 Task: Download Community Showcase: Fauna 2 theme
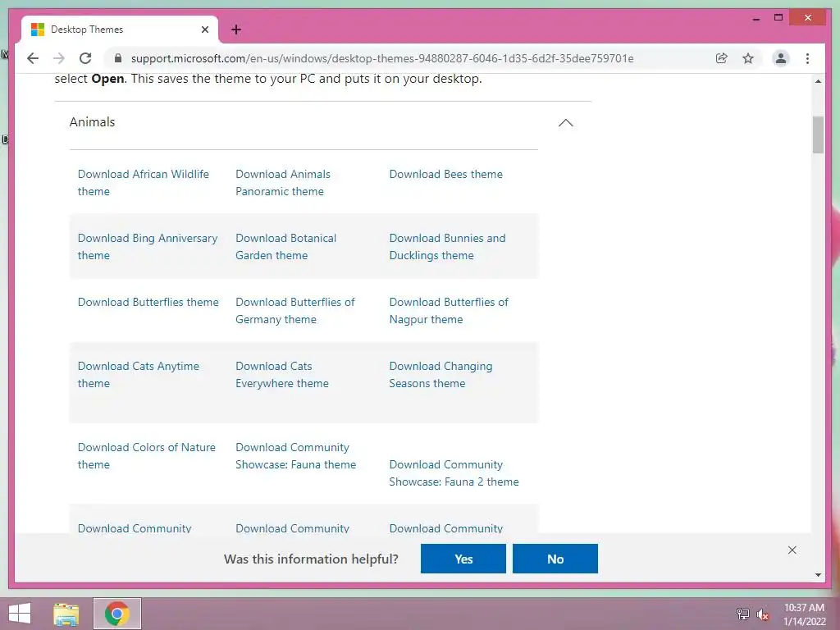pyautogui.click(x=454, y=473)
